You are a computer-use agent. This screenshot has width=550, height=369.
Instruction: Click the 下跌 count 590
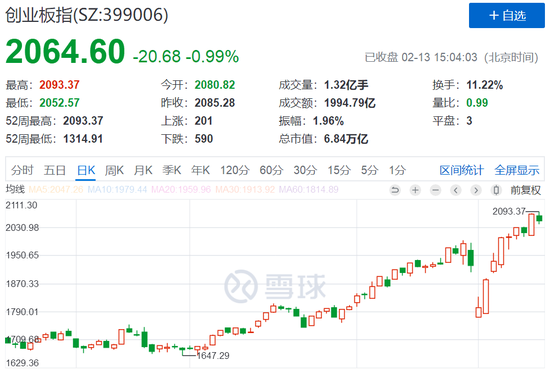pos(203,139)
